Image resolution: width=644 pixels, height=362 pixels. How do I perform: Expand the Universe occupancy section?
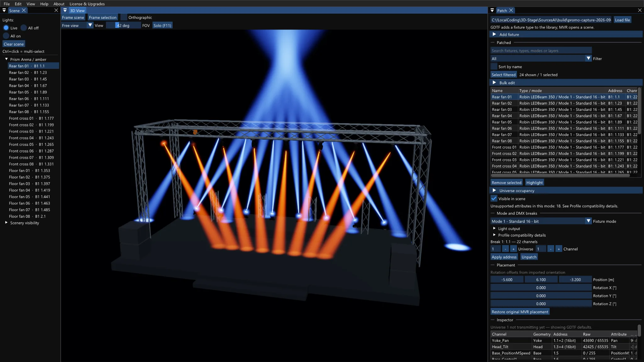[x=566, y=191]
